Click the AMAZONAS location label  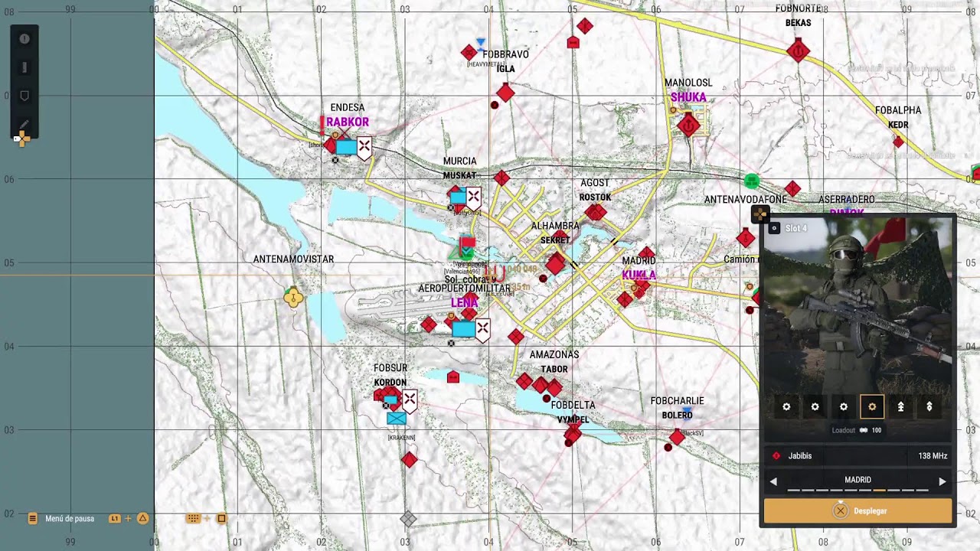554,355
